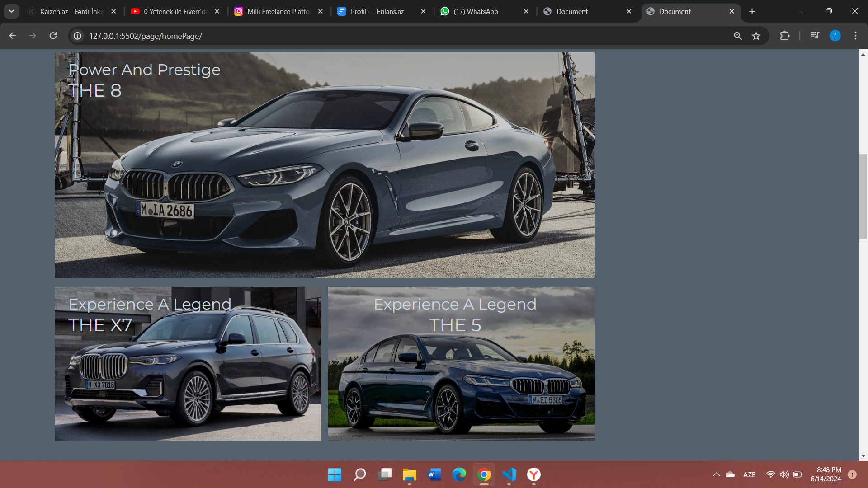View site information icon in address bar
This screenshot has width=868, height=488.
[78, 36]
